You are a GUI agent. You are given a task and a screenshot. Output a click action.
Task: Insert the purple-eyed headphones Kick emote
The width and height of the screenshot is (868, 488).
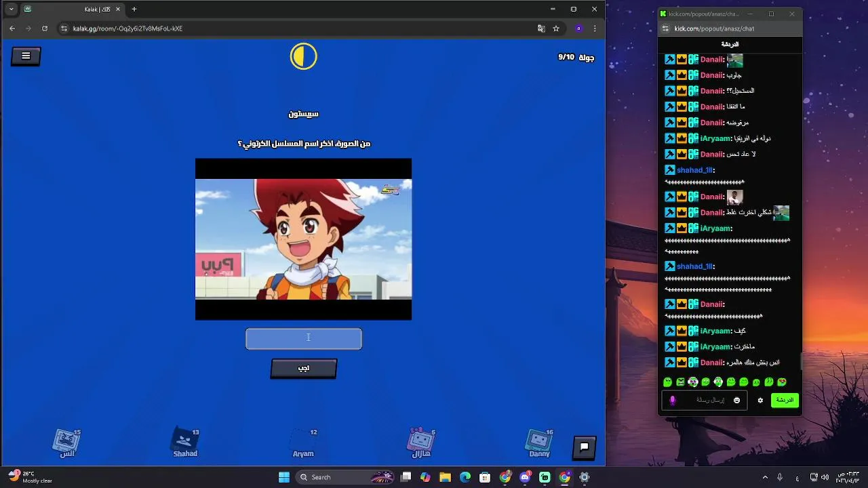pos(693,382)
